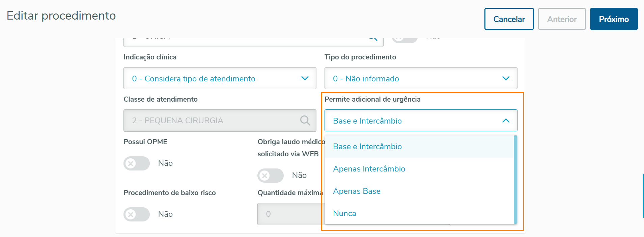Expand the Indicação clínica dropdown
Viewport: 644px width, 237px height.
click(x=220, y=78)
